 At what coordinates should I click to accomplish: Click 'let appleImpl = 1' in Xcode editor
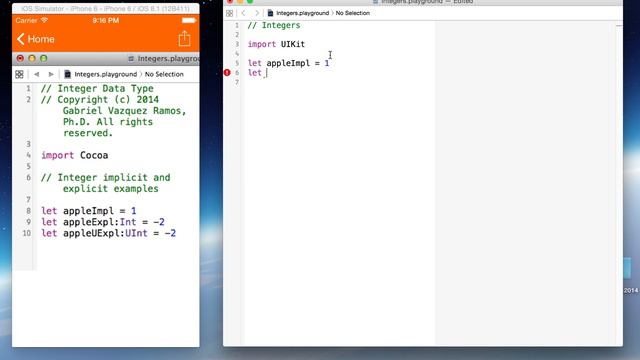click(288, 63)
